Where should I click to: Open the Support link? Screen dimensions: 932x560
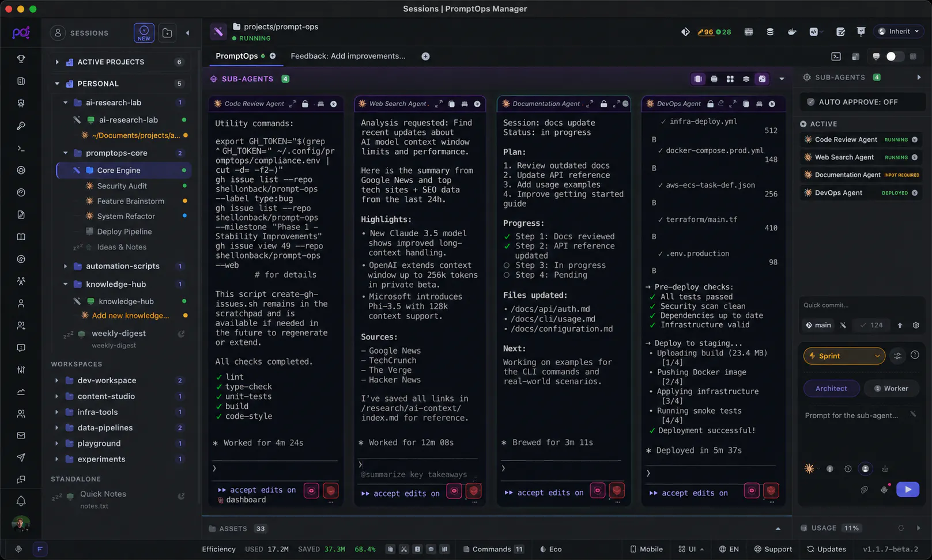click(773, 549)
